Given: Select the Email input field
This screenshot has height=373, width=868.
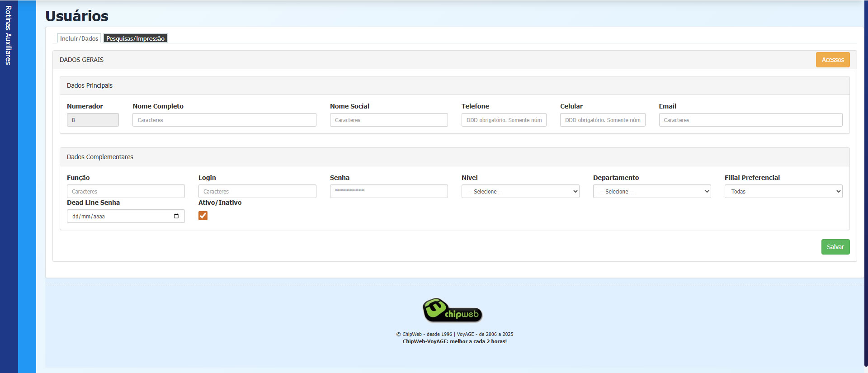Looking at the screenshot, I should 750,120.
